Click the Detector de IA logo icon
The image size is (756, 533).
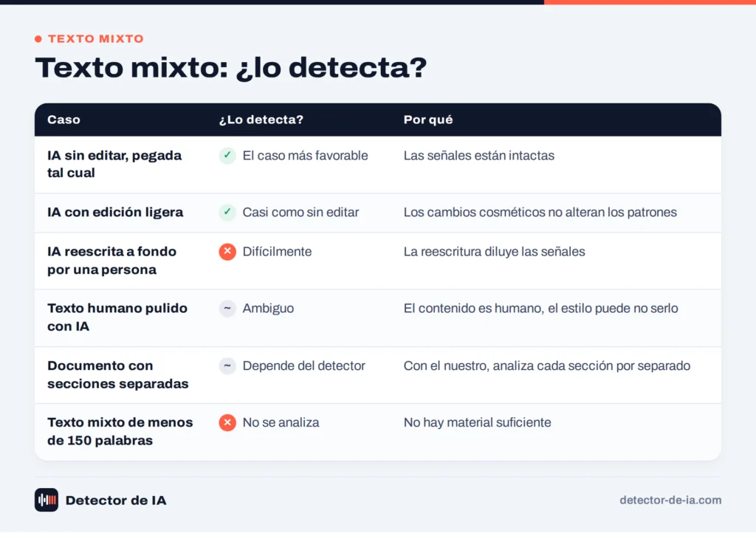(x=47, y=500)
